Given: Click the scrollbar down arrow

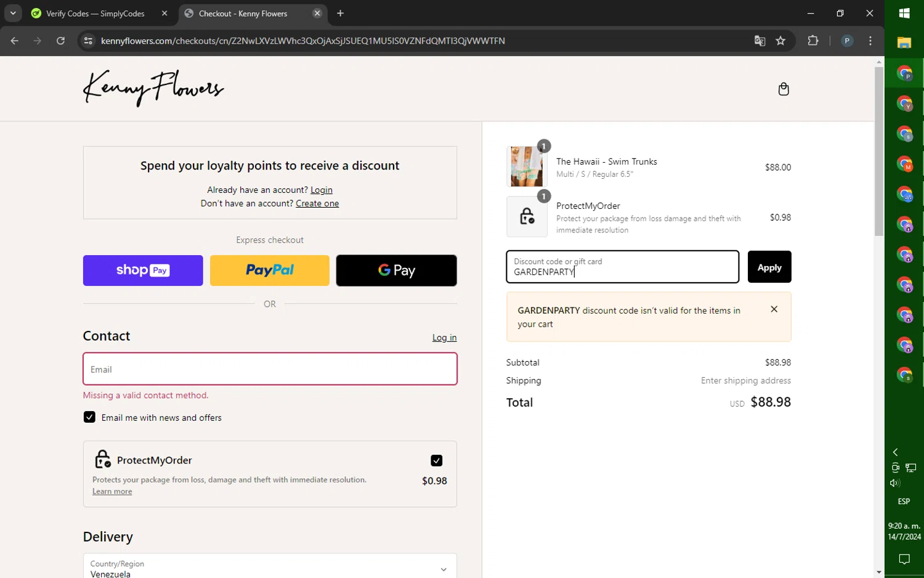Looking at the screenshot, I should pyautogui.click(x=879, y=572).
